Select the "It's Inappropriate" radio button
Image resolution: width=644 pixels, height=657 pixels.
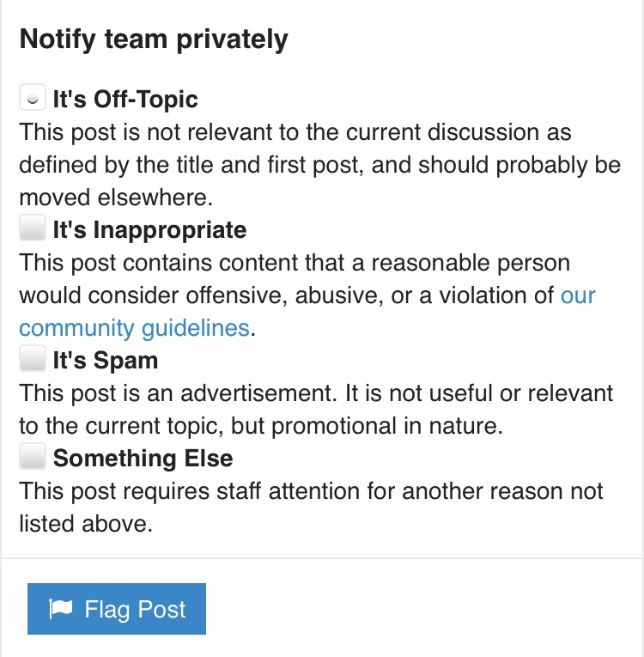click(x=32, y=229)
